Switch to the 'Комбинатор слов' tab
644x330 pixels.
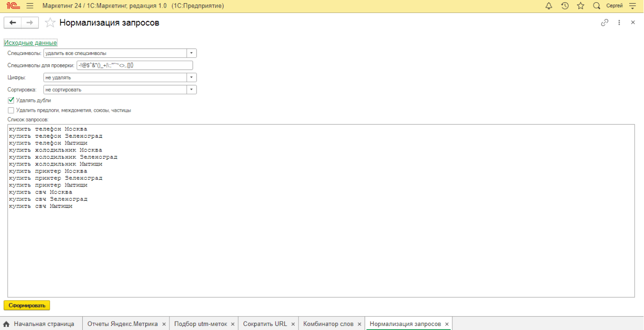(328, 324)
